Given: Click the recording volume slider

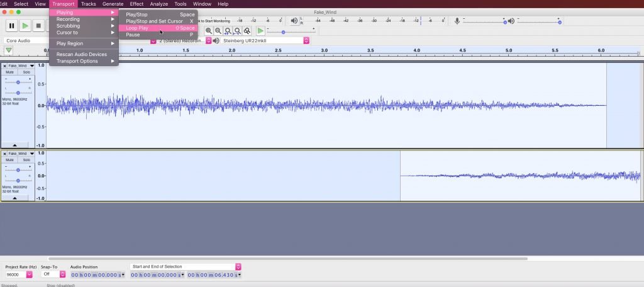Looking at the screenshot, I should tap(484, 22).
